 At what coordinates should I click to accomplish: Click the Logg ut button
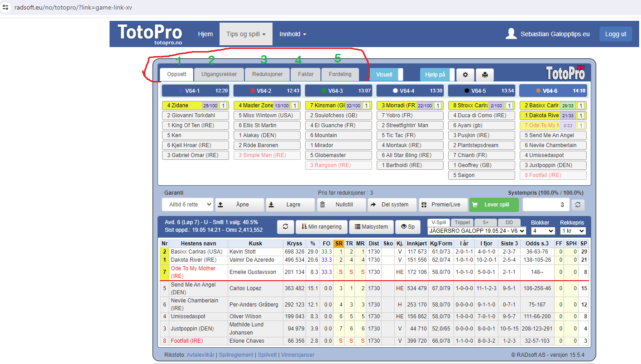tap(616, 34)
